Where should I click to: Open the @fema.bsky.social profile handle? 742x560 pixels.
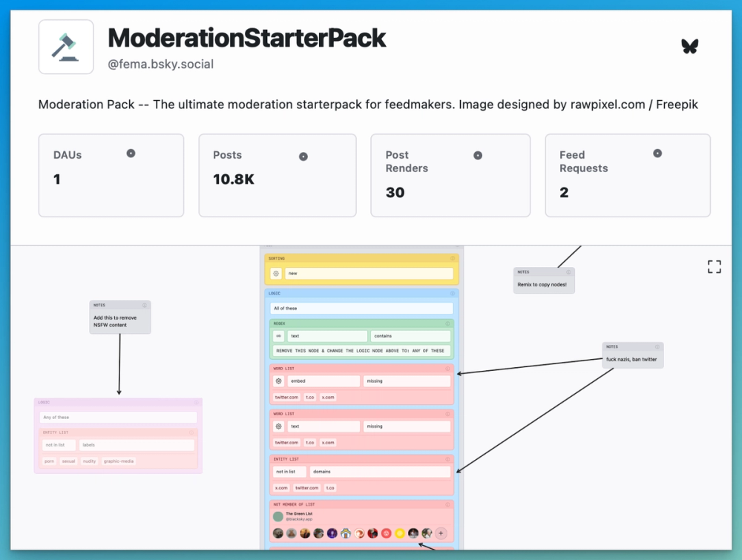pos(160,65)
